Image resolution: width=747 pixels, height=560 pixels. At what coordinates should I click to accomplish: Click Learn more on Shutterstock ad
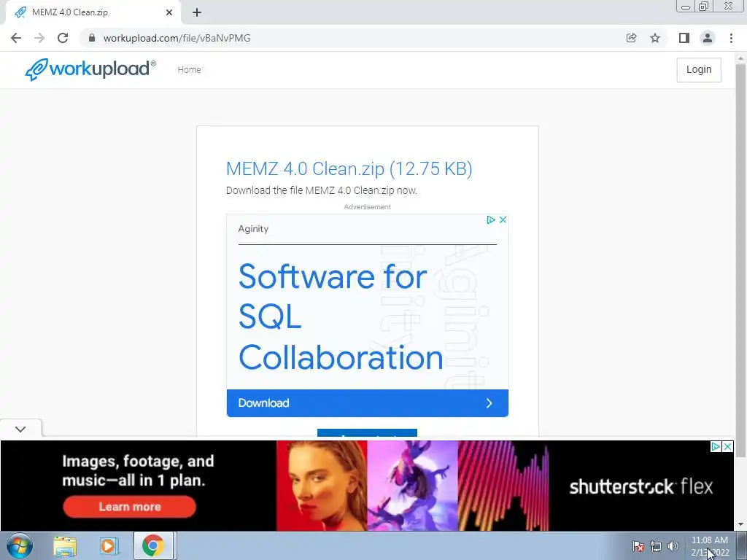pos(130,507)
